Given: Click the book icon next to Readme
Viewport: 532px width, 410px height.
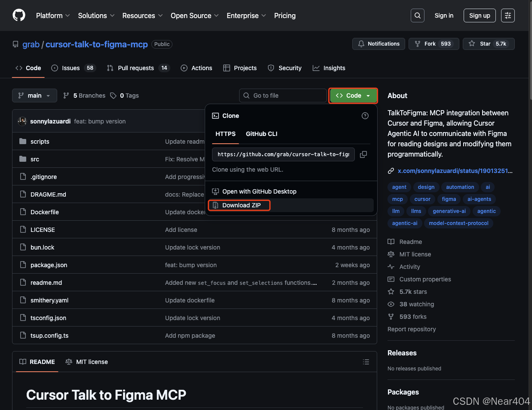Looking at the screenshot, I should coord(392,242).
